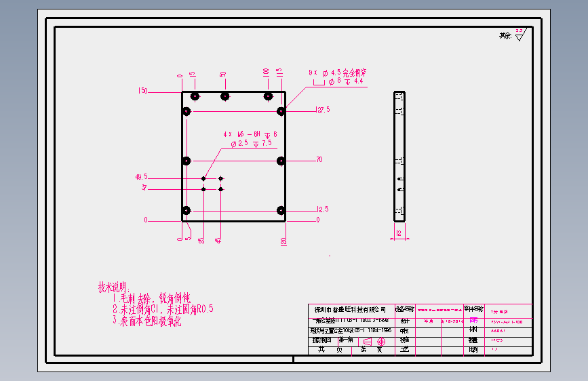Select the 15 ordinate dimension at top

pyautogui.click(x=193, y=75)
